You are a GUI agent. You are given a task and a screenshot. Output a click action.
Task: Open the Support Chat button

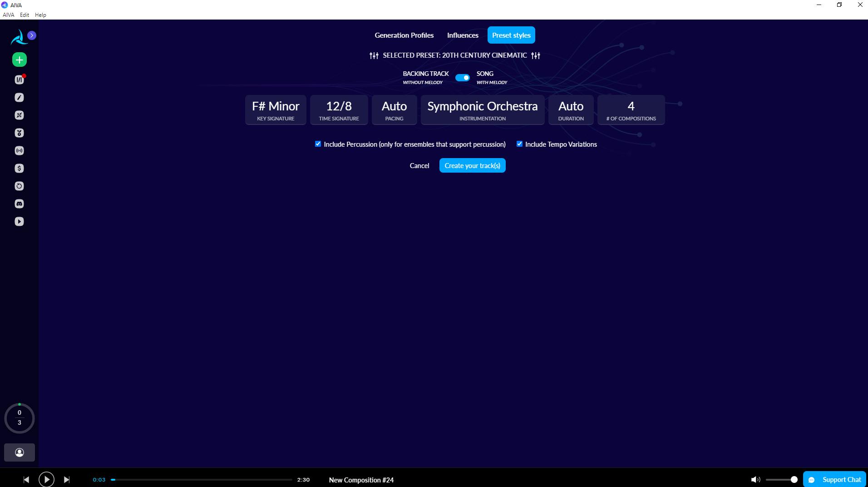click(x=834, y=479)
